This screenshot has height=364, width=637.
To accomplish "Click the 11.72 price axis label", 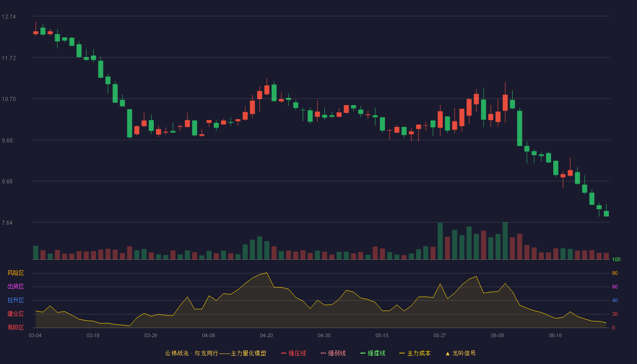I will (x=9, y=58).
